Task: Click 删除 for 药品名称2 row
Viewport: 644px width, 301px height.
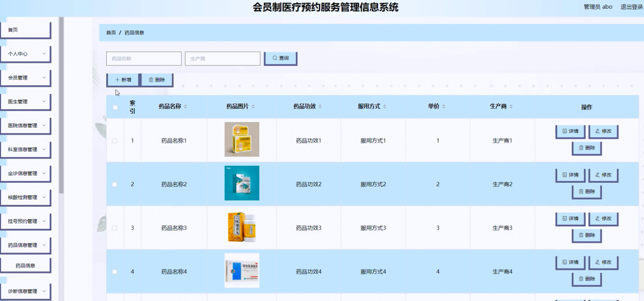Action: point(587,192)
